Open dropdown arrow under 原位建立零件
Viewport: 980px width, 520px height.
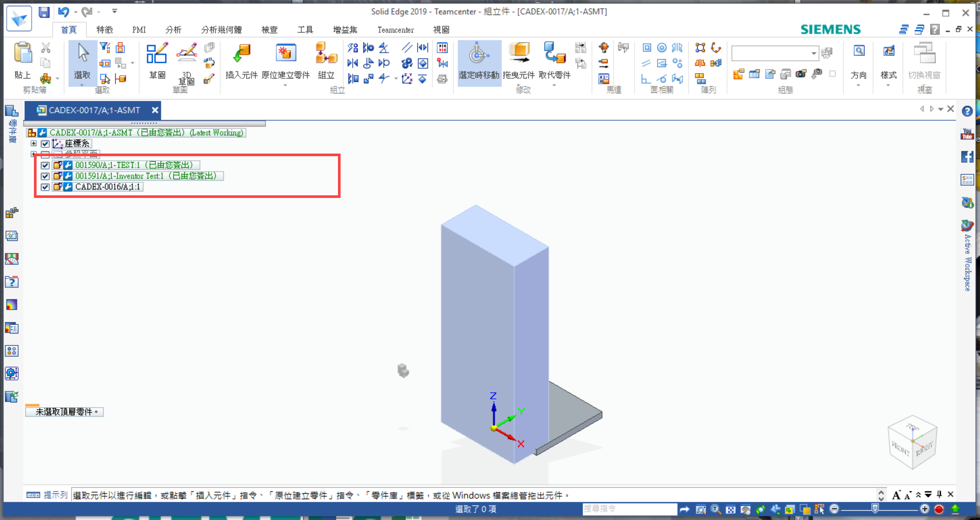point(285,85)
